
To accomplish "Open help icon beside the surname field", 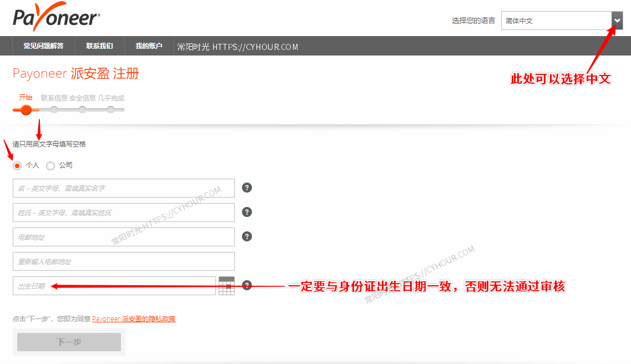I will (247, 213).
